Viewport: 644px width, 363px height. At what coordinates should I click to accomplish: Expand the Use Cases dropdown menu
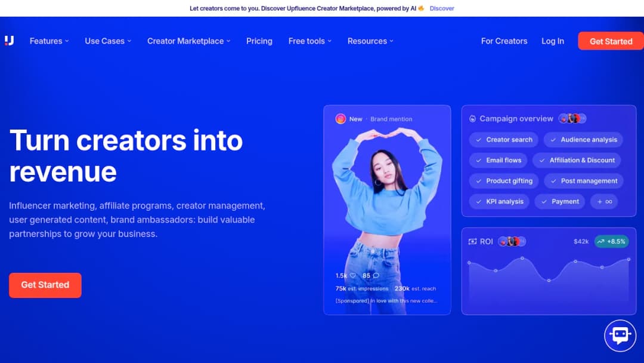[x=108, y=41]
